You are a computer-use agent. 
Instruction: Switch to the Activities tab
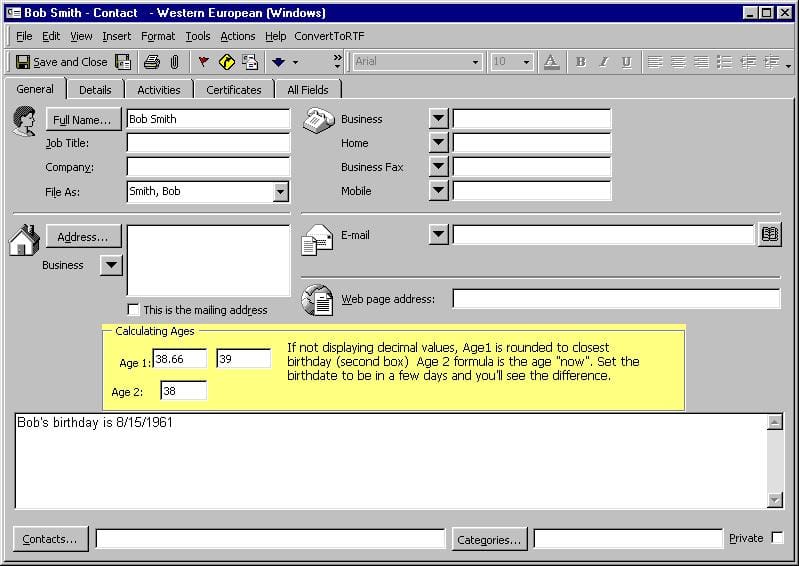159,90
